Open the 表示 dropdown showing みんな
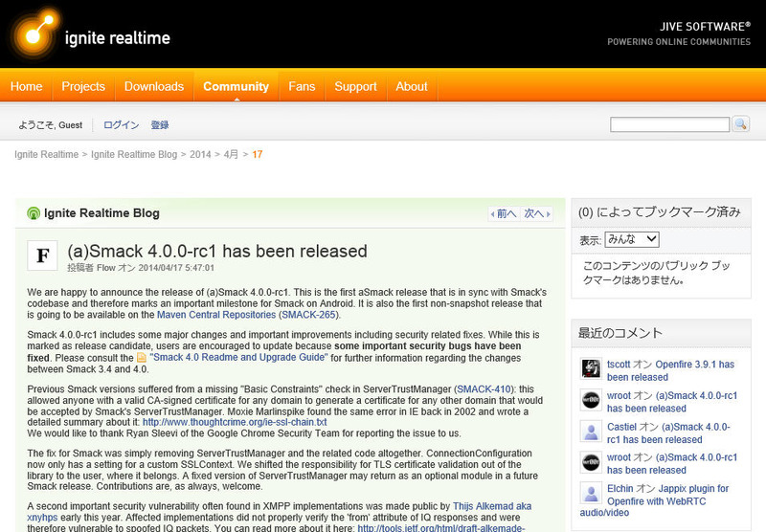The image size is (766, 532). click(631, 239)
